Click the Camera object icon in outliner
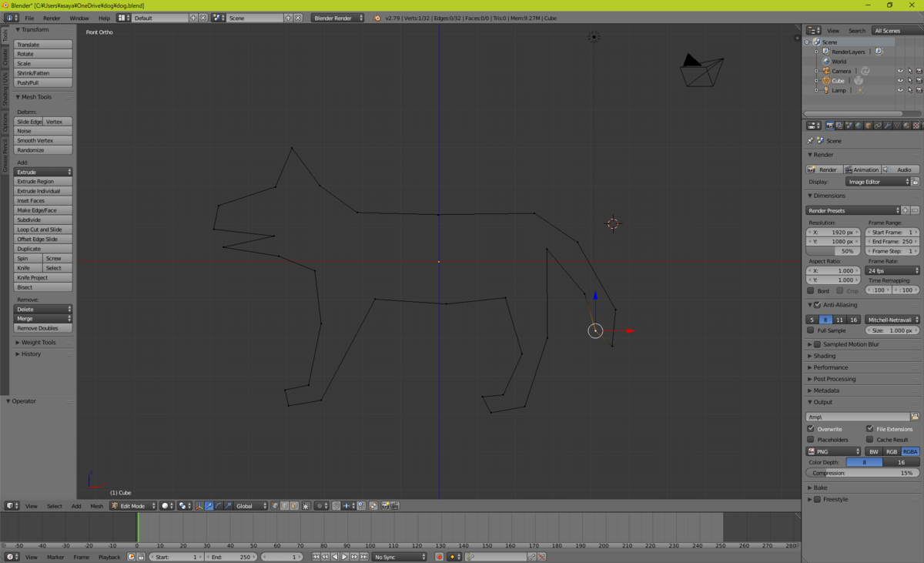 (x=826, y=71)
